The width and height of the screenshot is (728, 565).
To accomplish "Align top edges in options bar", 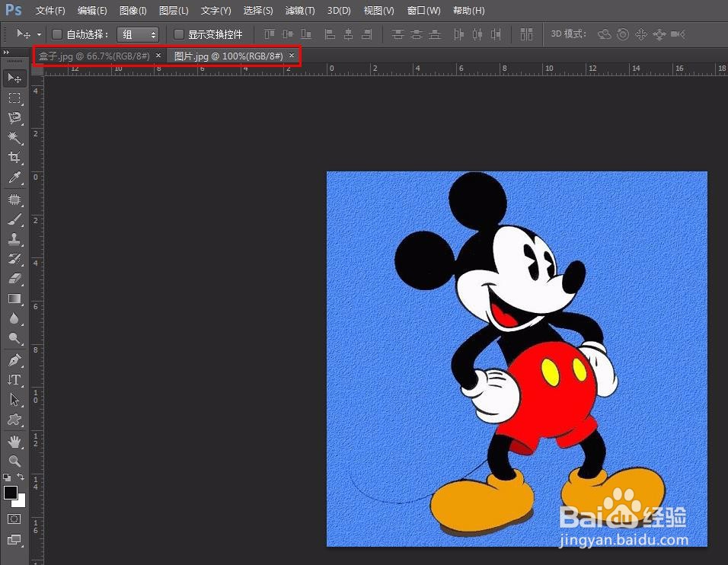I will [x=270, y=34].
